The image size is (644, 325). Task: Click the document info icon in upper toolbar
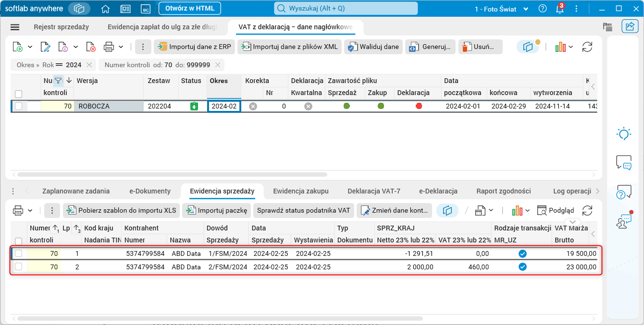63,47
